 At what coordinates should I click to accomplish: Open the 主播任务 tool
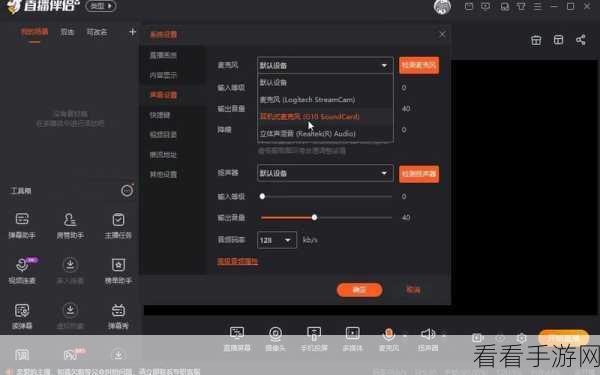pyautogui.click(x=118, y=226)
